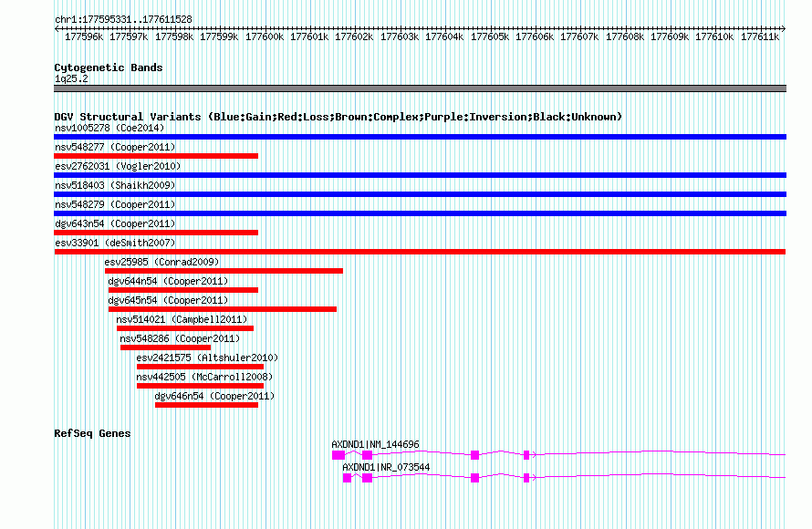
Task: Click the dgv643n54 (Cooper2011) label
Action: pos(115,223)
